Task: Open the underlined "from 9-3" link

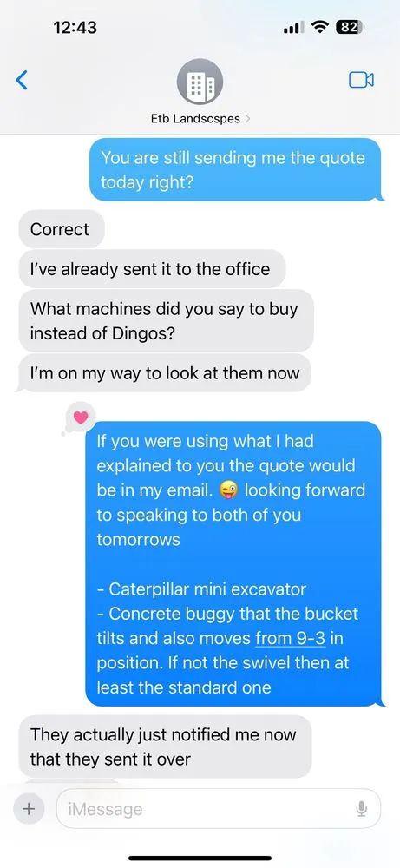Action: pos(291,638)
